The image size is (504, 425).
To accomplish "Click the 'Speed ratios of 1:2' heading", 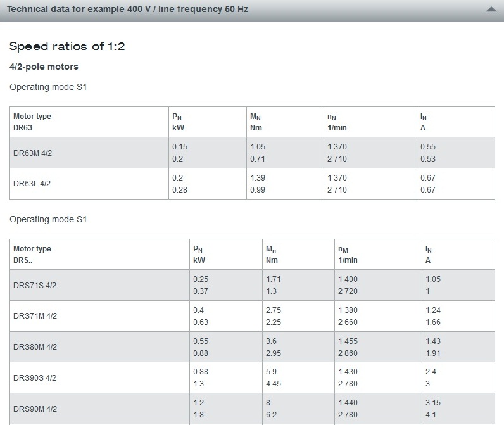I will [72, 46].
